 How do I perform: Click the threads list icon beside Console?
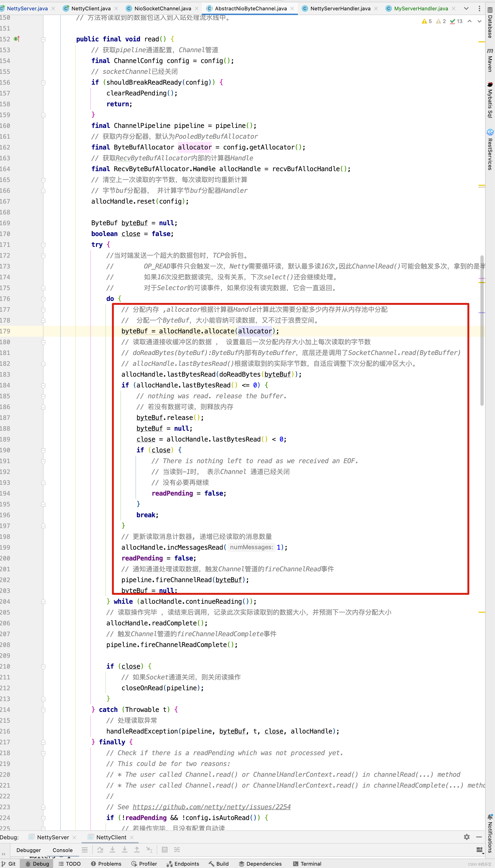(x=85, y=850)
